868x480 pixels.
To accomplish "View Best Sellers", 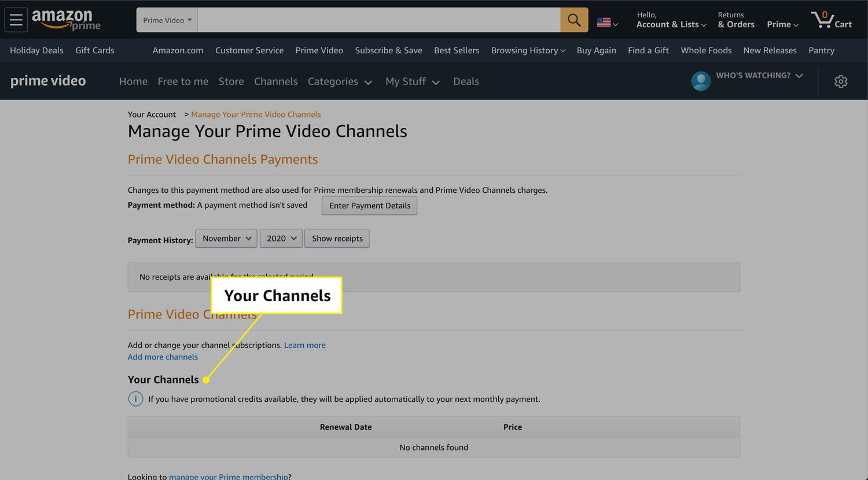I will (457, 50).
